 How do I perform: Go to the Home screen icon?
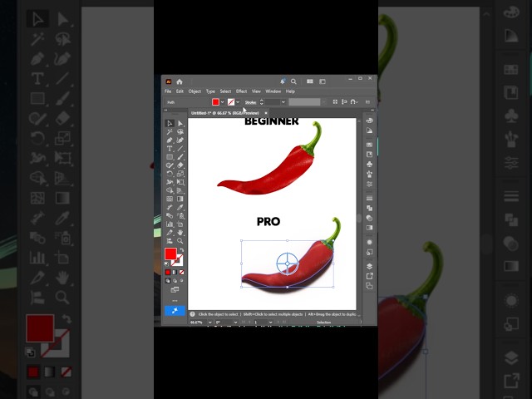point(180,81)
